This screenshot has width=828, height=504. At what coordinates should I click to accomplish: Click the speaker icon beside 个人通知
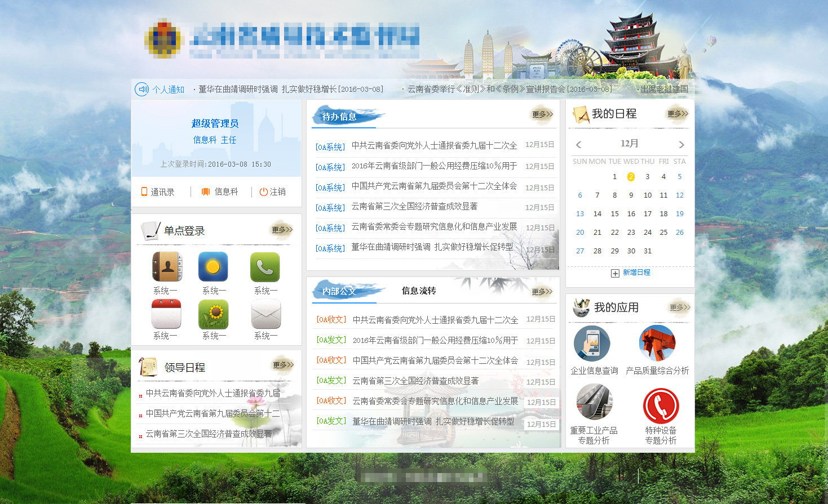[141, 89]
